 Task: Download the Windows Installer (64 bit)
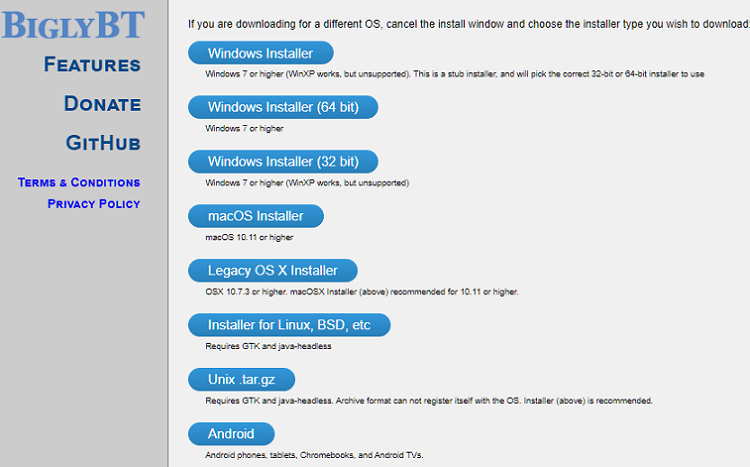(x=283, y=107)
